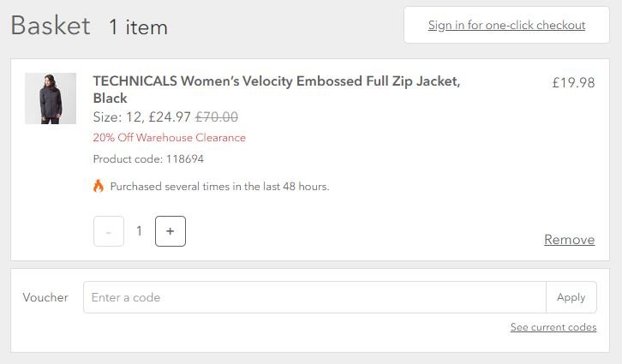Click the 20% Off Warehouse Clearance text
This screenshot has height=364, width=622.
click(170, 138)
